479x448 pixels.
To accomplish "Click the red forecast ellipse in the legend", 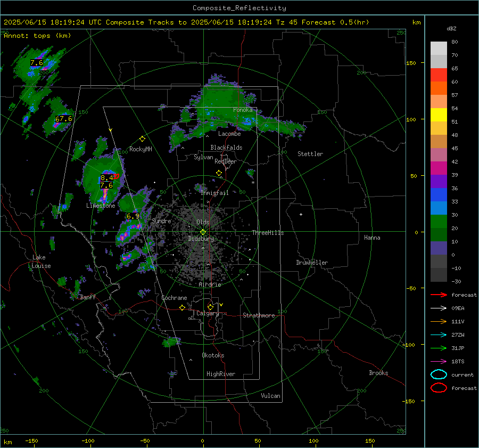I will pyautogui.click(x=439, y=388).
